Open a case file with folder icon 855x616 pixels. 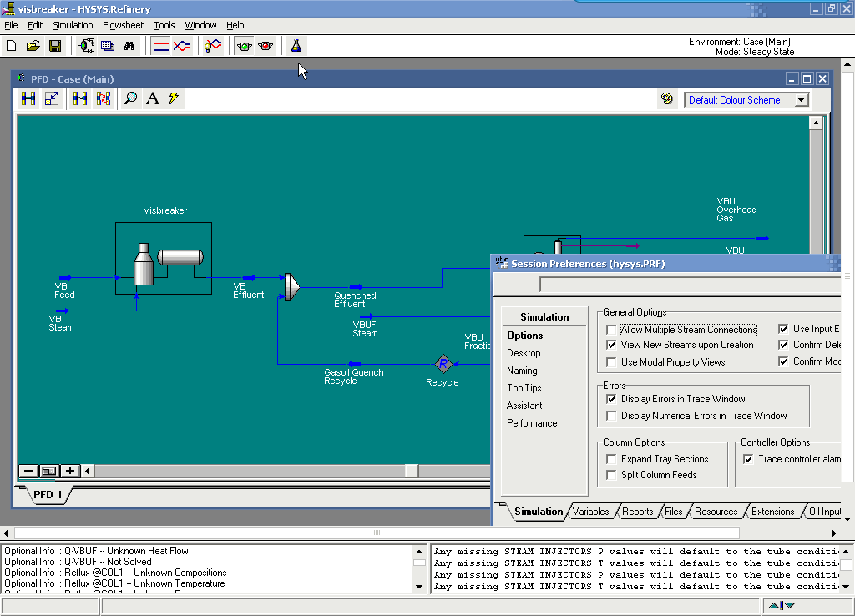[x=33, y=46]
